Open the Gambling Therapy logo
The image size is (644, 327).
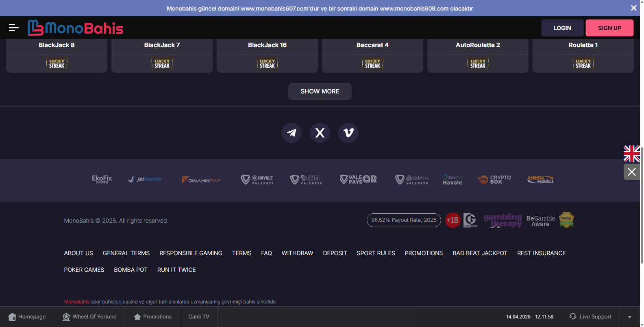[503, 221]
